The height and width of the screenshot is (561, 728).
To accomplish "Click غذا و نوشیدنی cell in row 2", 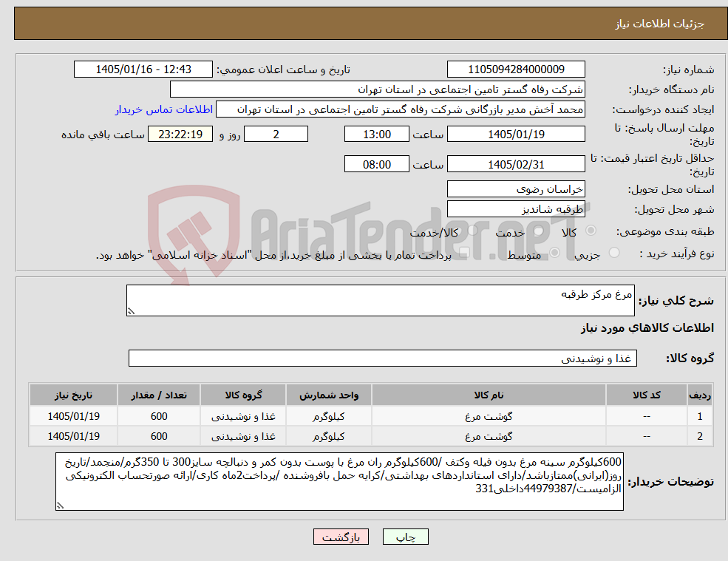I will [243, 436].
